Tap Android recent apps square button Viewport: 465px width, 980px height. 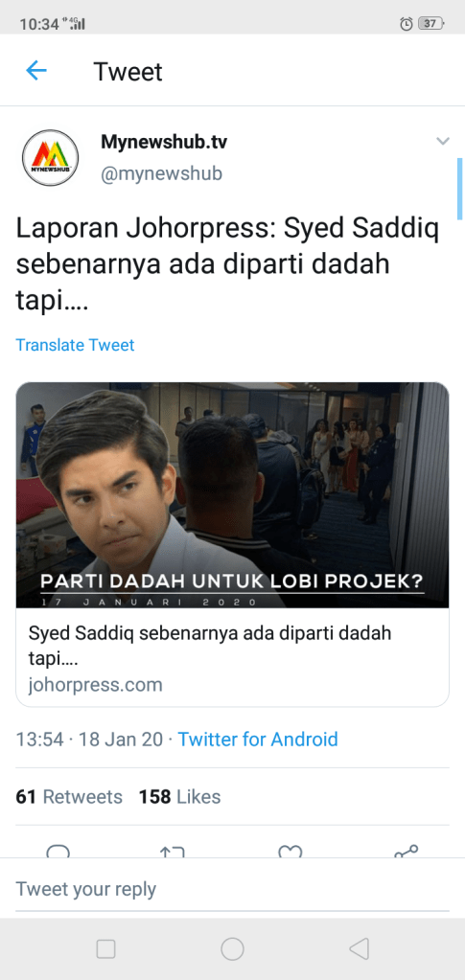(105, 949)
